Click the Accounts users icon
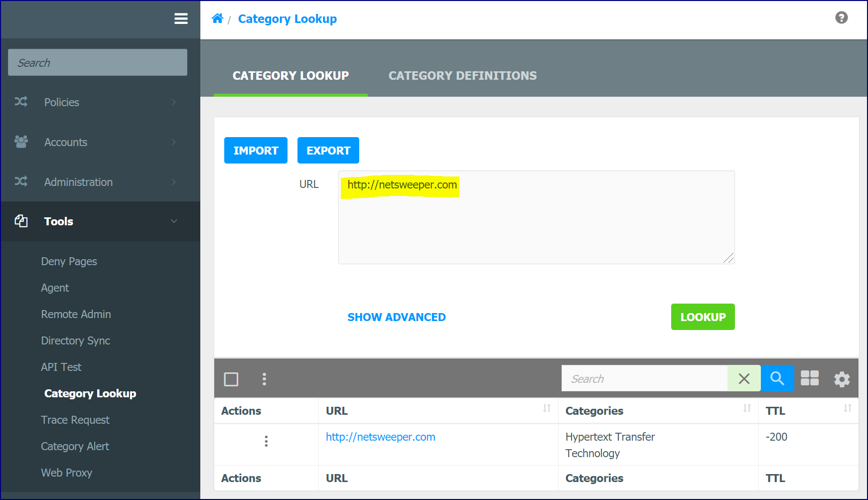The height and width of the screenshot is (500, 868). pos(21,142)
